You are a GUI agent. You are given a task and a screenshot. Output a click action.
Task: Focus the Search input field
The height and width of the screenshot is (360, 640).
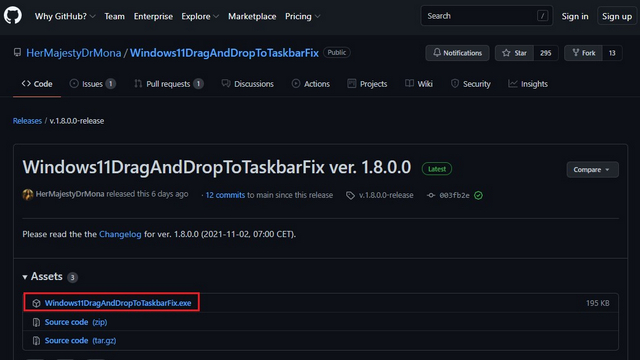click(487, 16)
